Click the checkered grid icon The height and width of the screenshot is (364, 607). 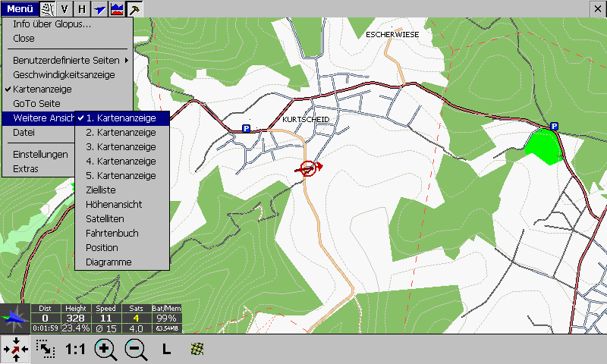197,350
